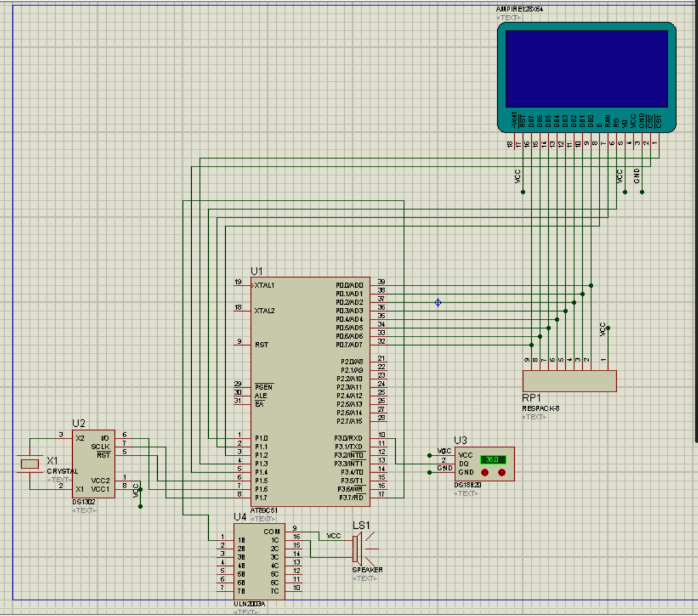Select the AT89C51 microcontroller U1 body
Image resolution: width=698 pixels, height=616 pixels.
click(x=310, y=392)
